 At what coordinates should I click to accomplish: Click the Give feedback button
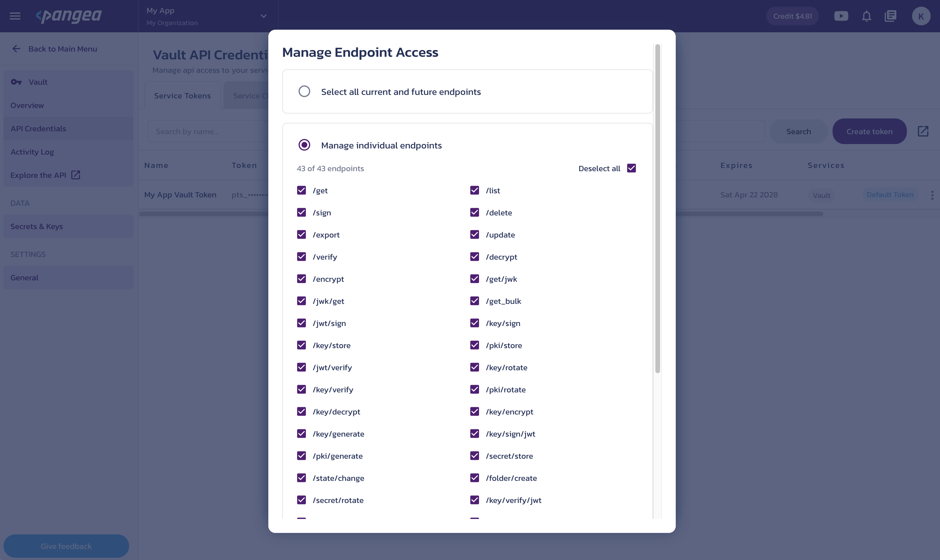pyautogui.click(x=66, y=546)
